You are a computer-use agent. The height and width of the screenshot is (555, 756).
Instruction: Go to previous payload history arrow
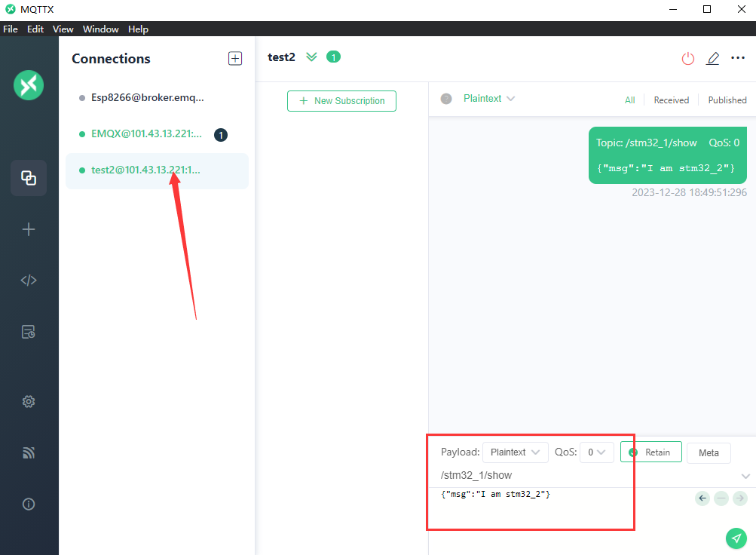702,498
